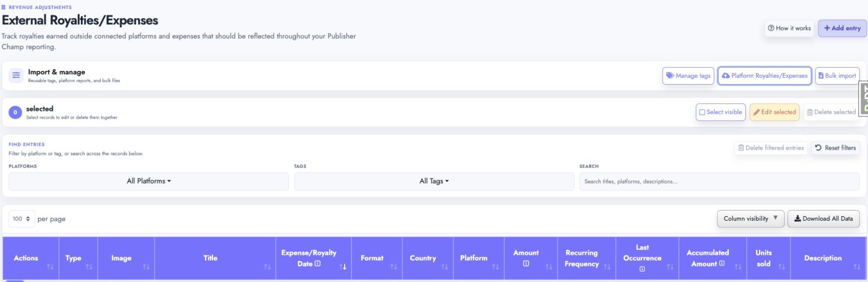Sort by Last Occurrence using its arrows
This screenshot has height=282, width=868.
(670, 267)
